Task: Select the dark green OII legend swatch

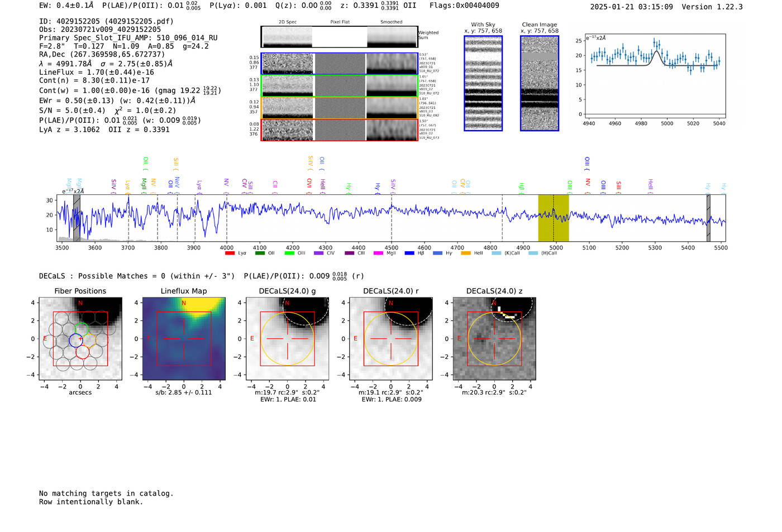Action: (260, 253)
